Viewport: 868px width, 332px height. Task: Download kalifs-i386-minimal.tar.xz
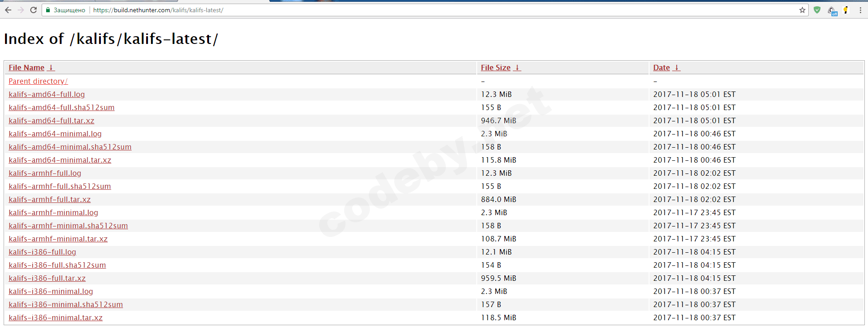pos(56,318)
